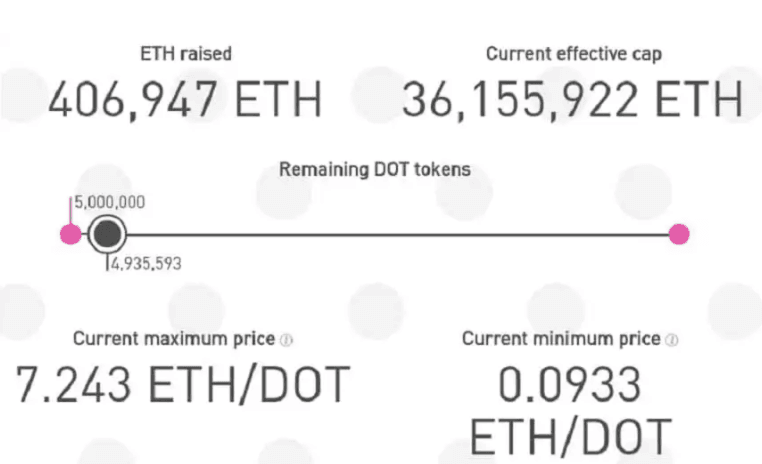Click the right pink slider endpoint dot
Image resolution: width=762 pixels, height=464 pixels.
[679, 235]
